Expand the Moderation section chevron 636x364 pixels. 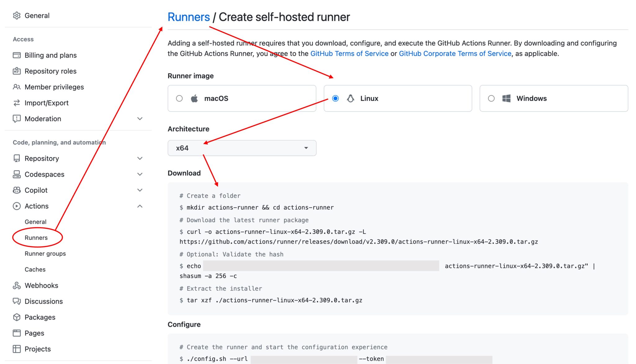point(140,119)
